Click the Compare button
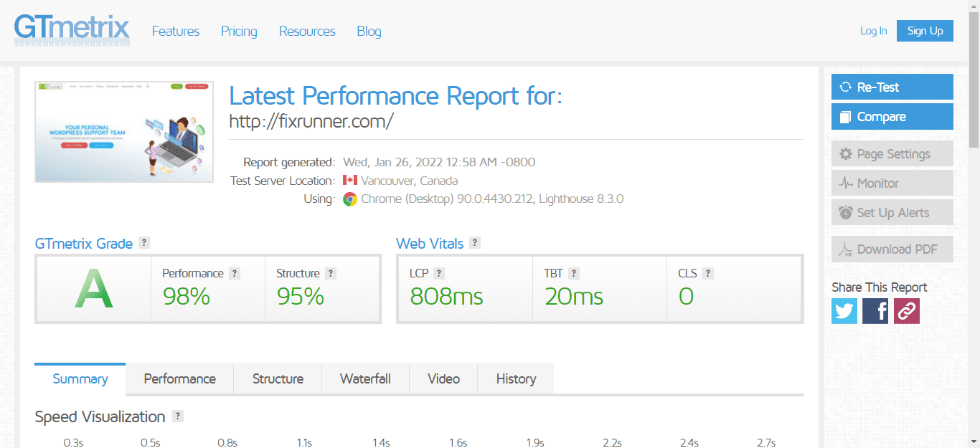 coord(892,117)
